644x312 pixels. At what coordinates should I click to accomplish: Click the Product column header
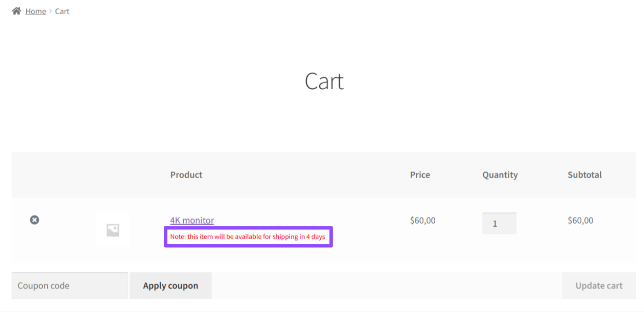pos(186,175)
